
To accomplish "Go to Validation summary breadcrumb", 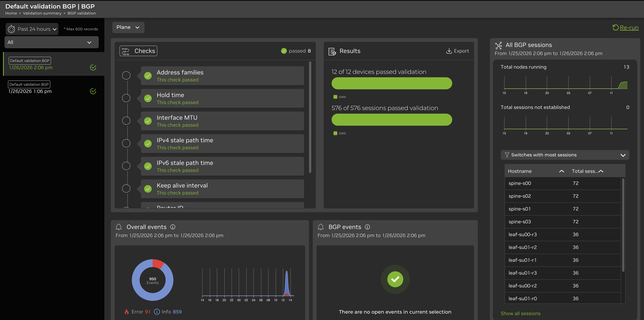I will (x=42, y=13).
